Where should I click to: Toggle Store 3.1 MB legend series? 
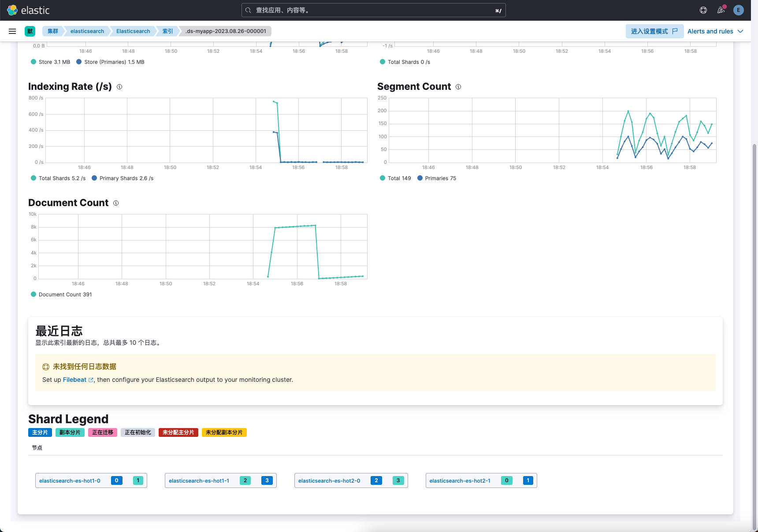click(x=51, y=62)
